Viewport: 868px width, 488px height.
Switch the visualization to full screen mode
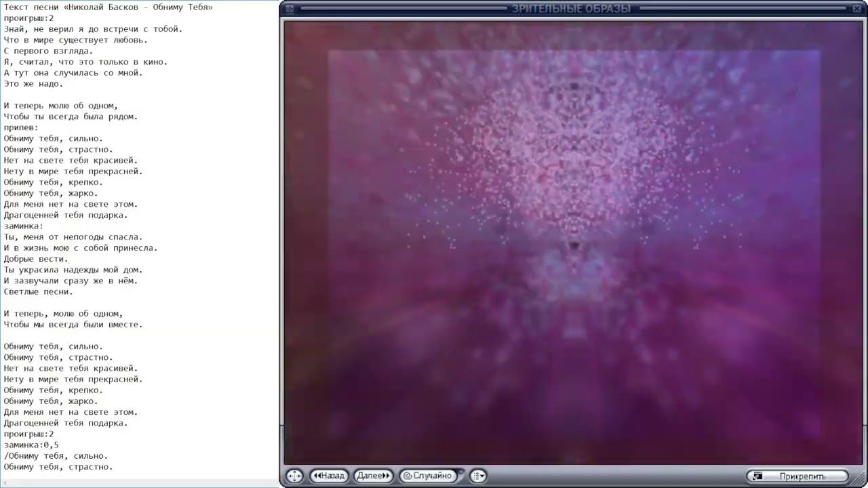[x=294, y=476]
